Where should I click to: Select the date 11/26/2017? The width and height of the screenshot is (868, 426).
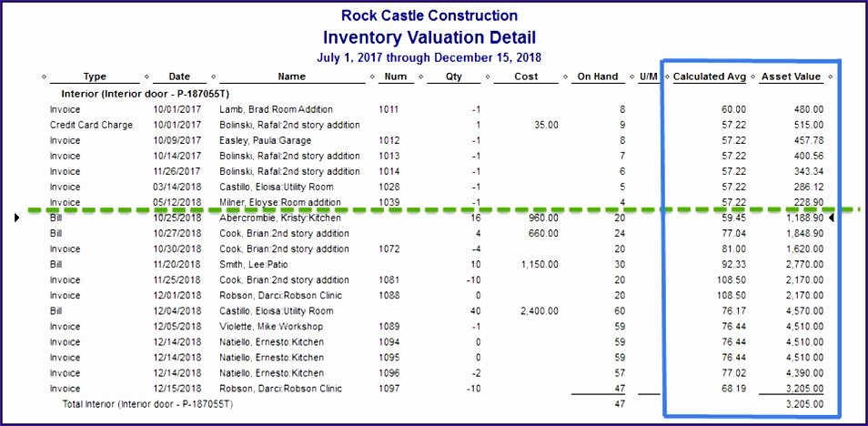(x=177, y=172)
